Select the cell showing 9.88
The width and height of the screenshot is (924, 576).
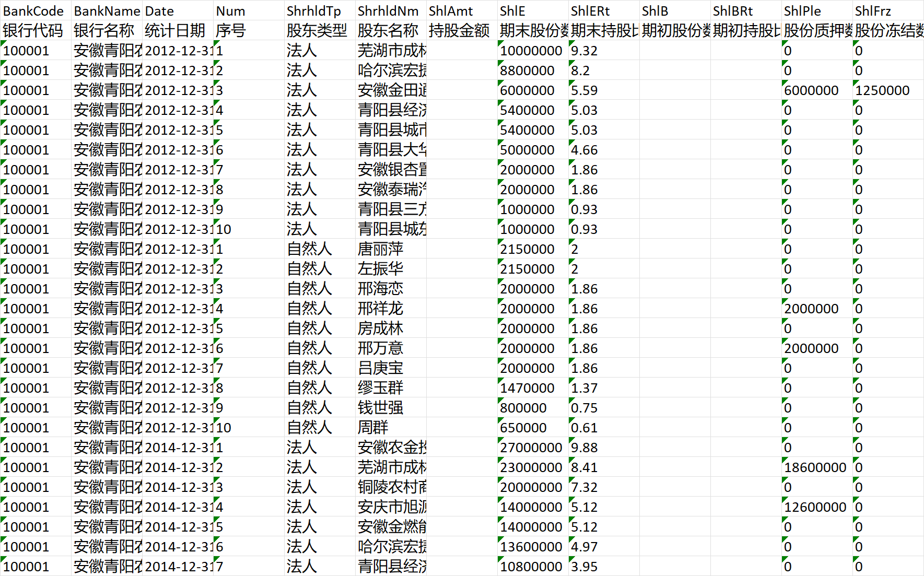click(x=604, y=447)
